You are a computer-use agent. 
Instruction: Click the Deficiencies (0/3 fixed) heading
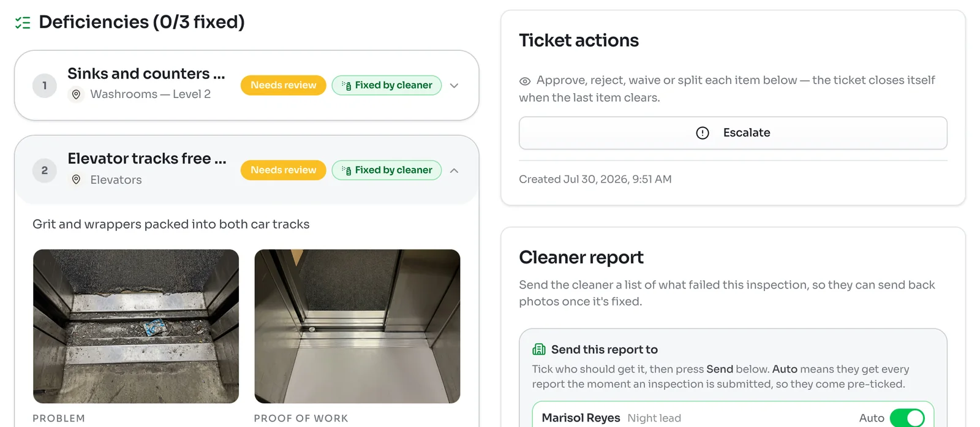coord(141,22)
